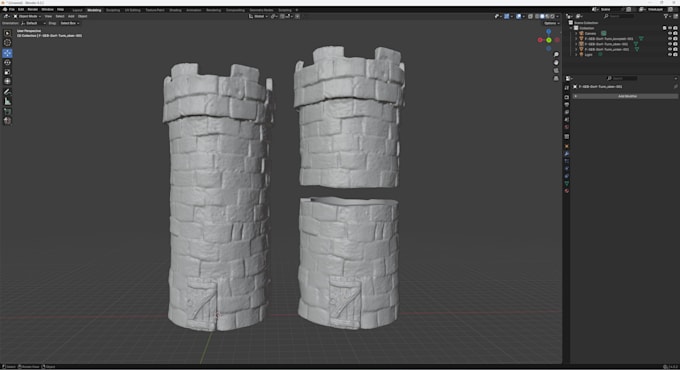Viewport: 680px width, 370px height.
Task: Open the File menu
Action: point(12,10)
